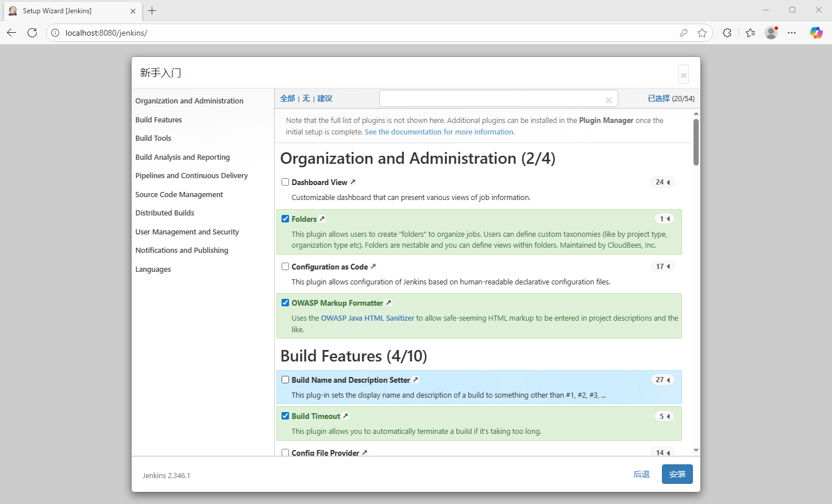832x504 pixels.
Task: Jump to Build Analysis and Reporting category
Action: pos(183,157)
